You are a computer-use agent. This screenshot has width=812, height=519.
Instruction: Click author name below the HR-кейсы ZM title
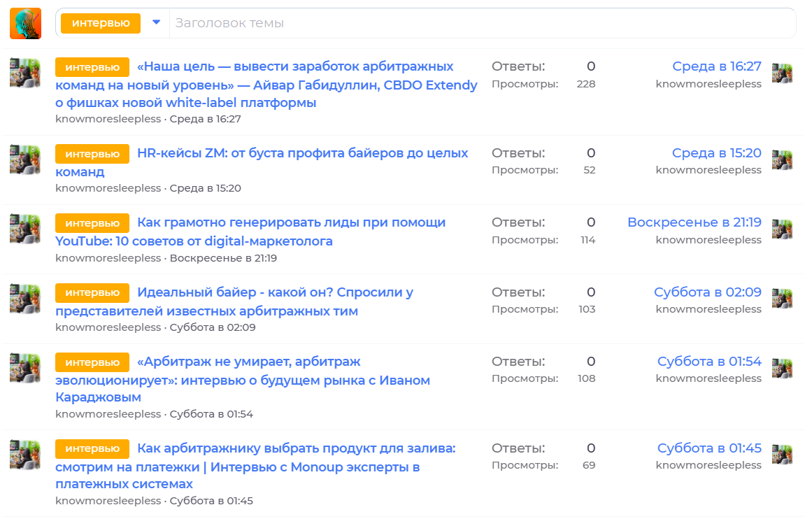point(108,188)
